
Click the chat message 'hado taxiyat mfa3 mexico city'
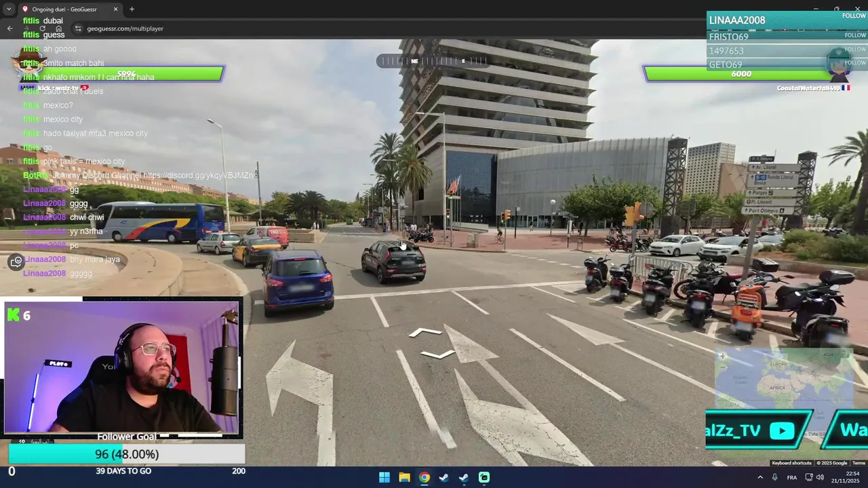[95, 134]
